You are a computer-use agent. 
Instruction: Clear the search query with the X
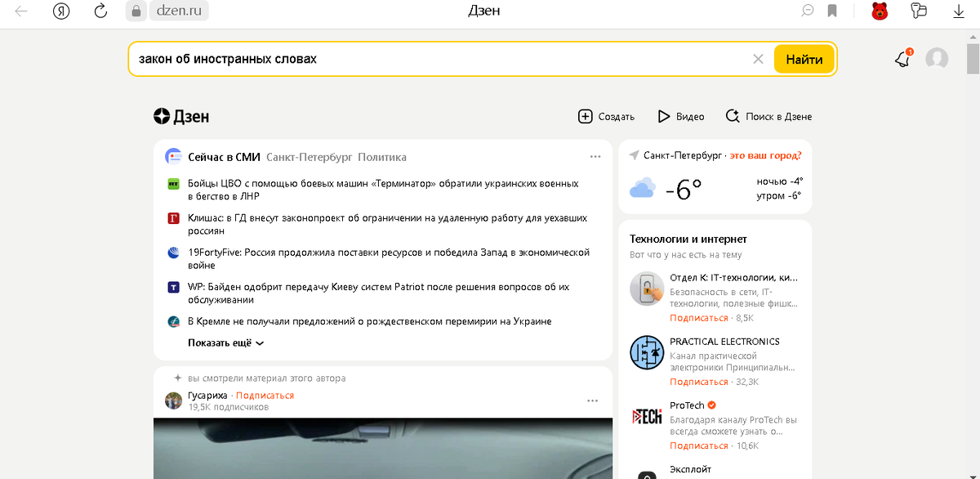click(x=758, y=59)
